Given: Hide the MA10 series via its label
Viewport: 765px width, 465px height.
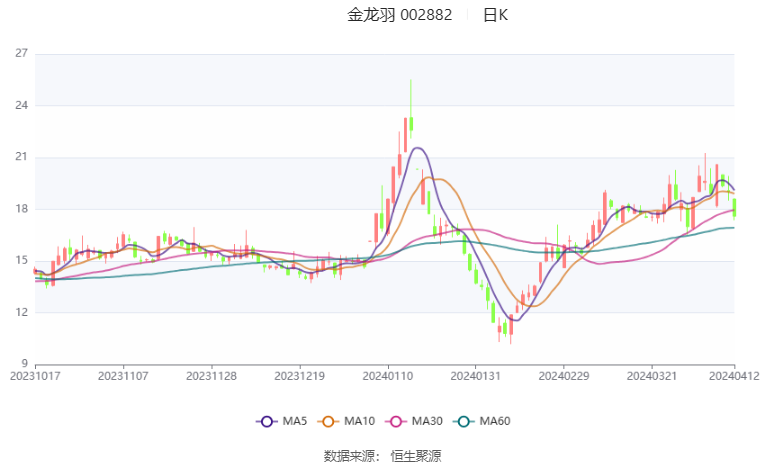Looking at the screenshot, I should 360,421.
